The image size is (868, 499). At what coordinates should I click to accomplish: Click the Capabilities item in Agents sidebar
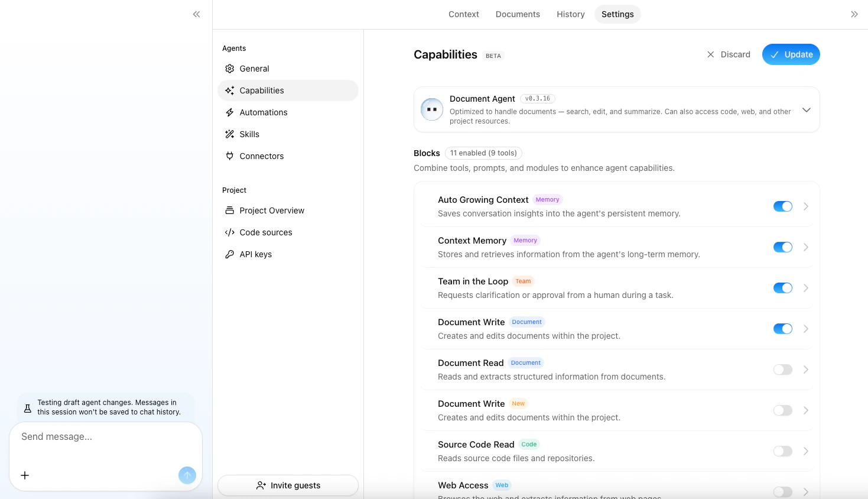click(x=288, y=90)
